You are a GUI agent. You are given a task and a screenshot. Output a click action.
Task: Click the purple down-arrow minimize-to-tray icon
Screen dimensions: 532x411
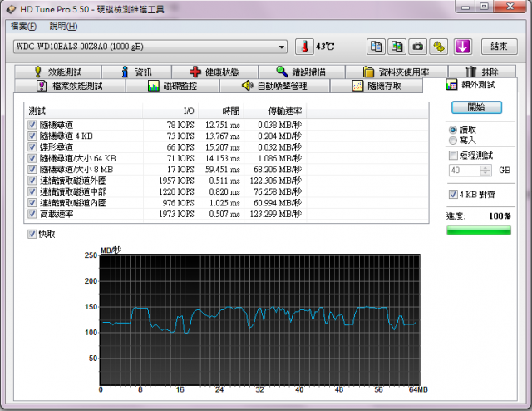(x=463, y=47)
